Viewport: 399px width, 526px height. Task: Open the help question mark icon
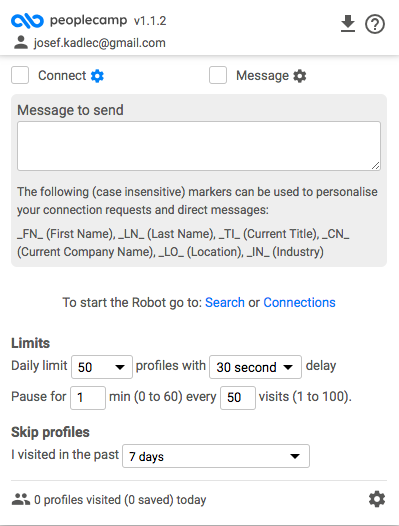point(375,24)
